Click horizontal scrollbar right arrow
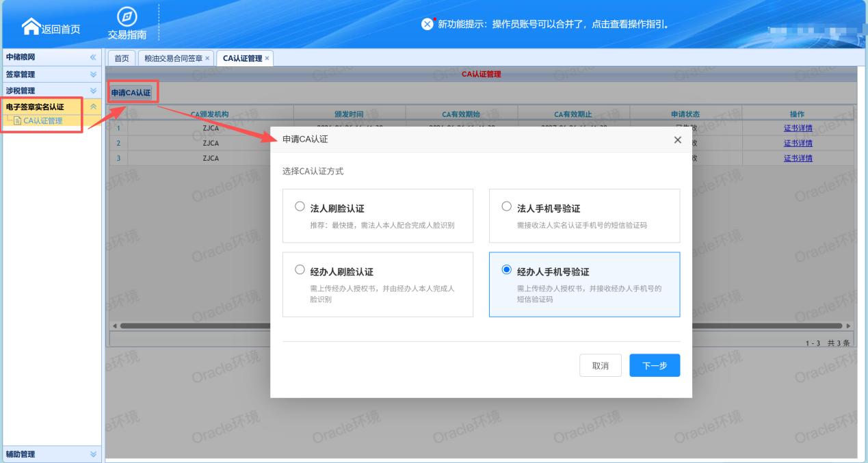The image size is (868, 463). click(848, 326)
